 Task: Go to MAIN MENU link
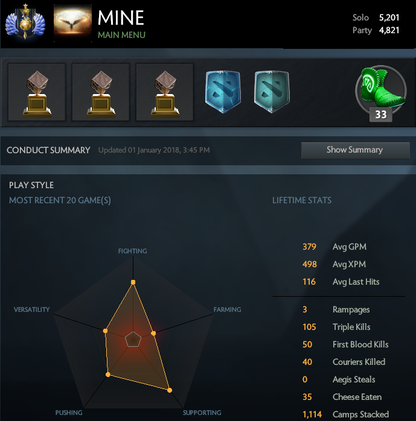tap(121, 35)
